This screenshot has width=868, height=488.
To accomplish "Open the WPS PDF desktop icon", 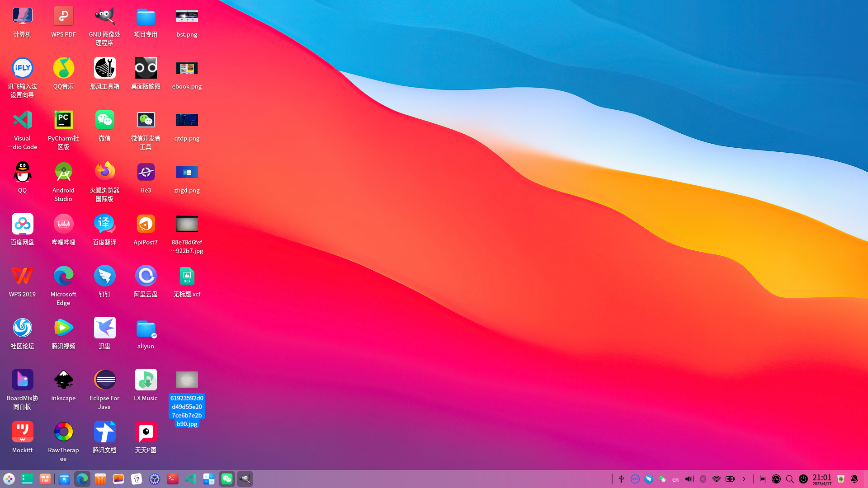I will point(63,17).
